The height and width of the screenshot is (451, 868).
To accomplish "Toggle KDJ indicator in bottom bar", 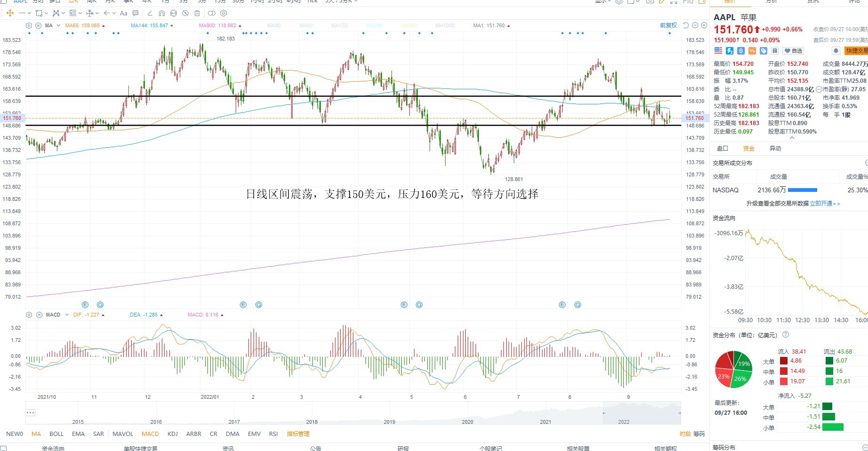I will [x=173, y=434].
